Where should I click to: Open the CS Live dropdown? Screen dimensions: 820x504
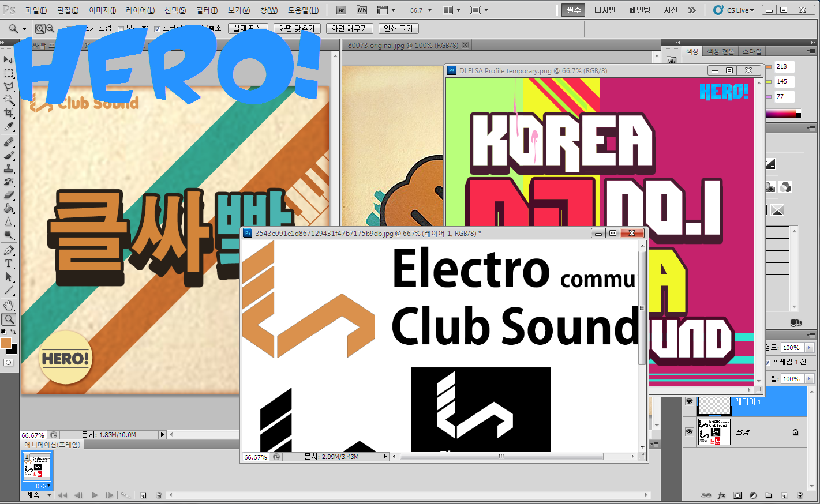coord(734,10)
